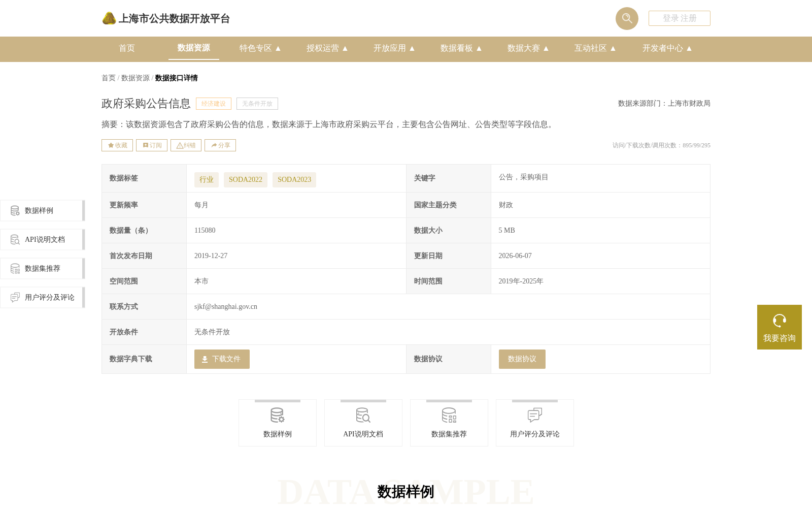Click the data count value 115080
The image size is (812, 508).
(205, 231)
